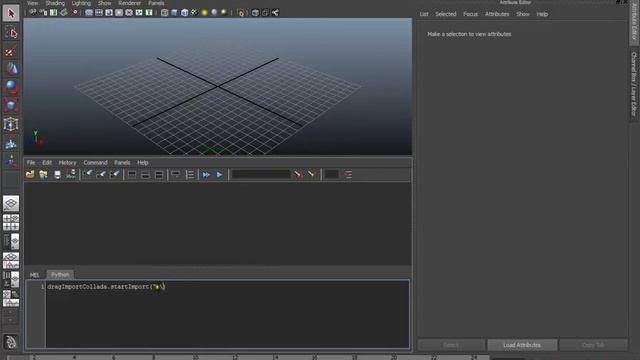Screen dimensions: 640x360
Task: Toggle show line numbers icon
Action: click(x=189, y=175)
